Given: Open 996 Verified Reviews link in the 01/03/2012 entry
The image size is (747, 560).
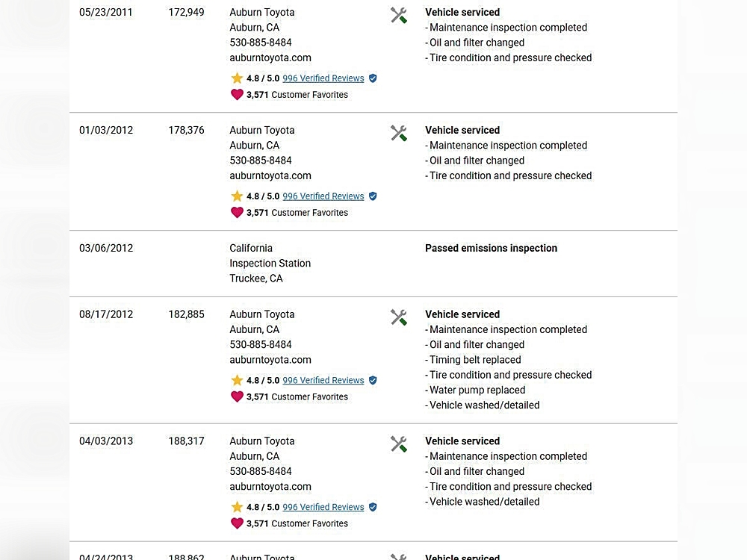Looking at the screenshot, I should coord(323,196).
